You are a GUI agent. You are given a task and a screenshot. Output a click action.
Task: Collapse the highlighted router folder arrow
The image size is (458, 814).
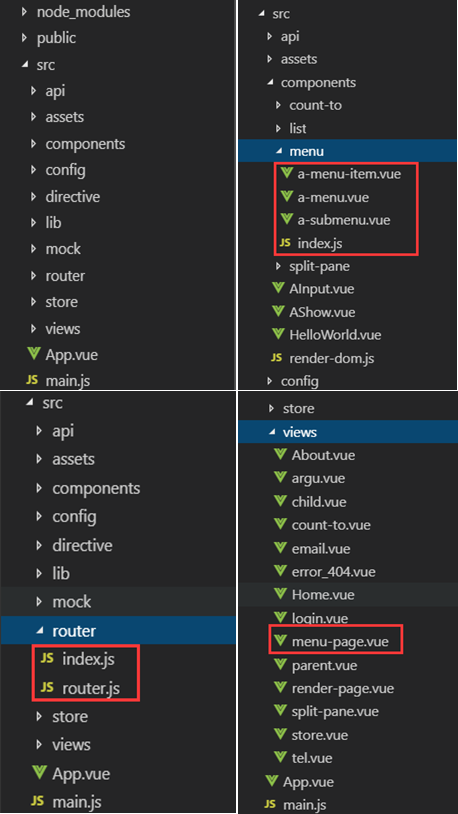(39, 631)
